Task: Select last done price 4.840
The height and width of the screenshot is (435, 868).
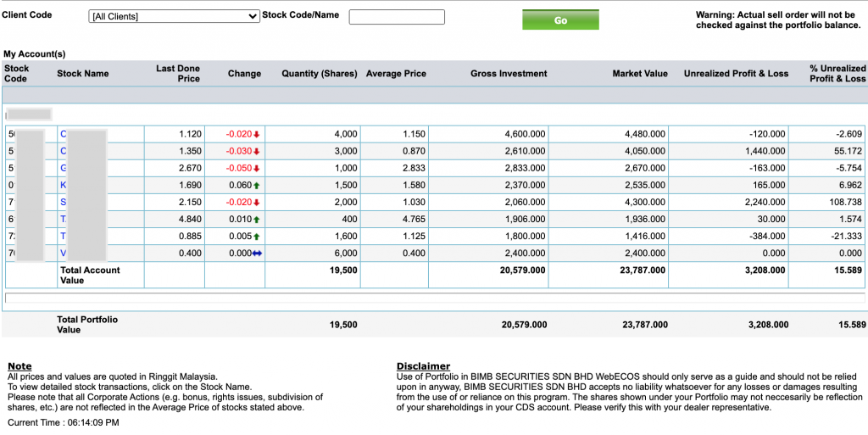Action: 191,220
